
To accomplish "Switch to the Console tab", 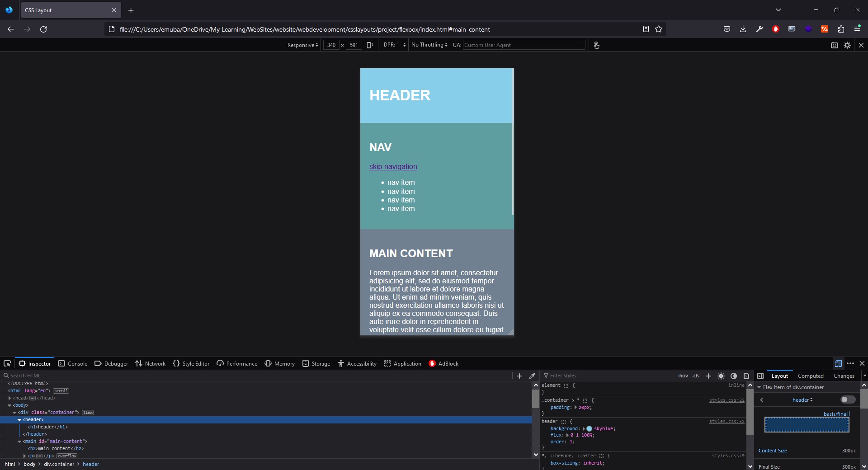I will point(73,363).
